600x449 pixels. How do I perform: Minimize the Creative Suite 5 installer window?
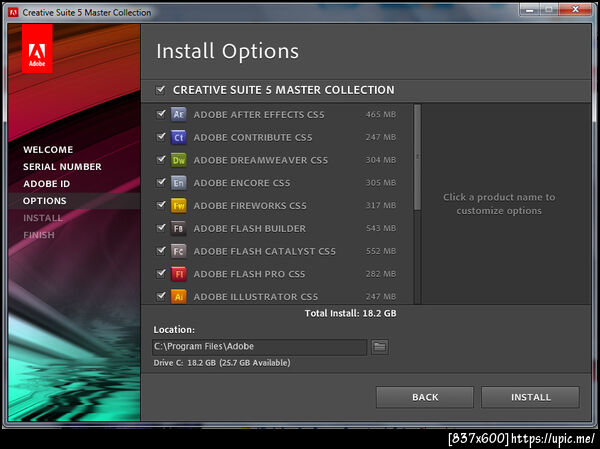coord(530,10)
